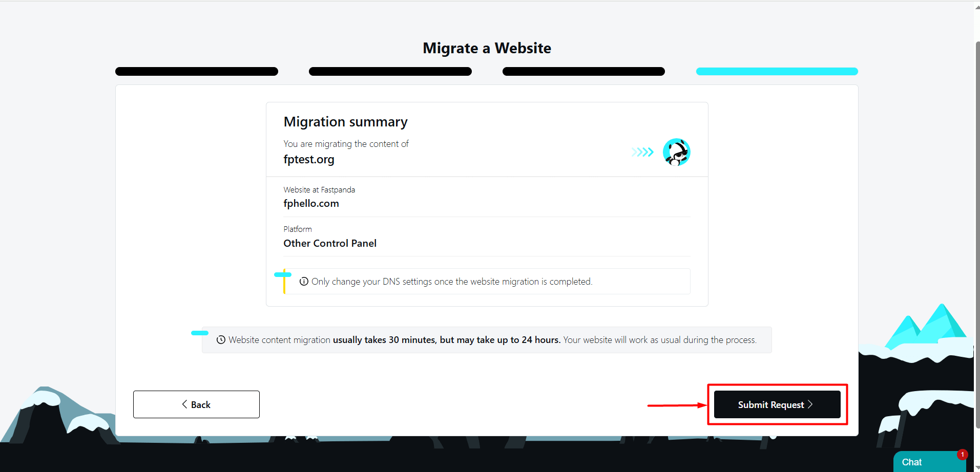
Task: Click the cyan active progress step bar
Action: pyautogui.click(x=777, y=72)
